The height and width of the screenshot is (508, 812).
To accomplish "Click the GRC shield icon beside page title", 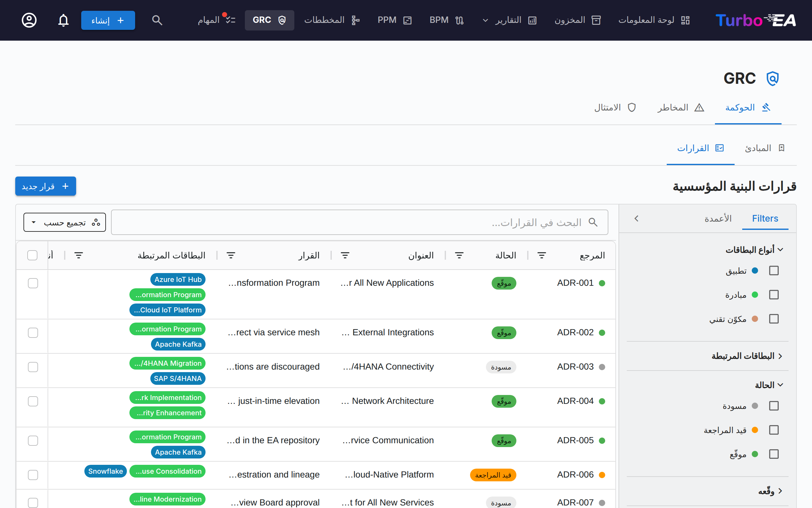I will coord(772,78).
